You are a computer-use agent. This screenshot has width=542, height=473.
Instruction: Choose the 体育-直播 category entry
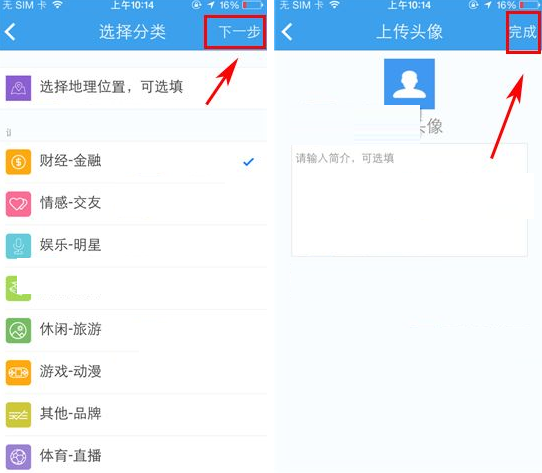(133, 457)
